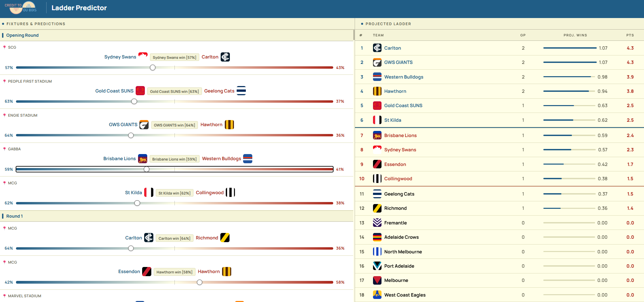The image size is (644, 302).
Task: Click Western Bulldogs logo in Gabba fixture
Action: [248, 159]
